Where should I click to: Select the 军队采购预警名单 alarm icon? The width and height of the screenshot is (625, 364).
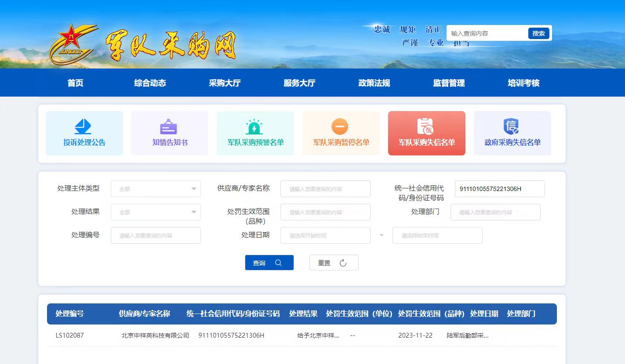pos(254,127)
